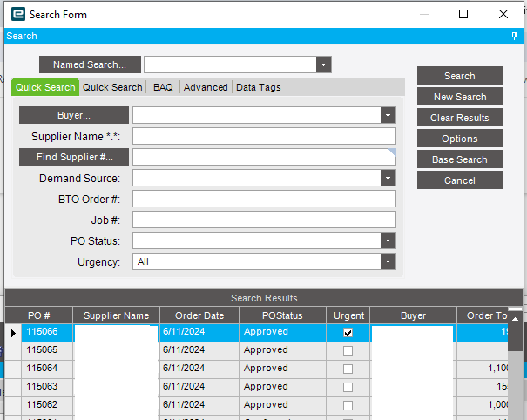Maximize the Search Form window

pyautogui.click(x=463, y=14)
